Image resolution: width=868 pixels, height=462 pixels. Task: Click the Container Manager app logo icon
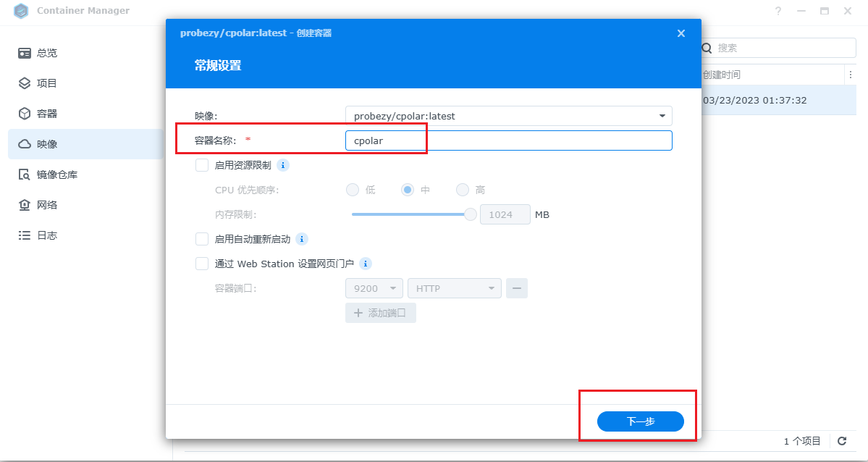click(x=22, y=11)
